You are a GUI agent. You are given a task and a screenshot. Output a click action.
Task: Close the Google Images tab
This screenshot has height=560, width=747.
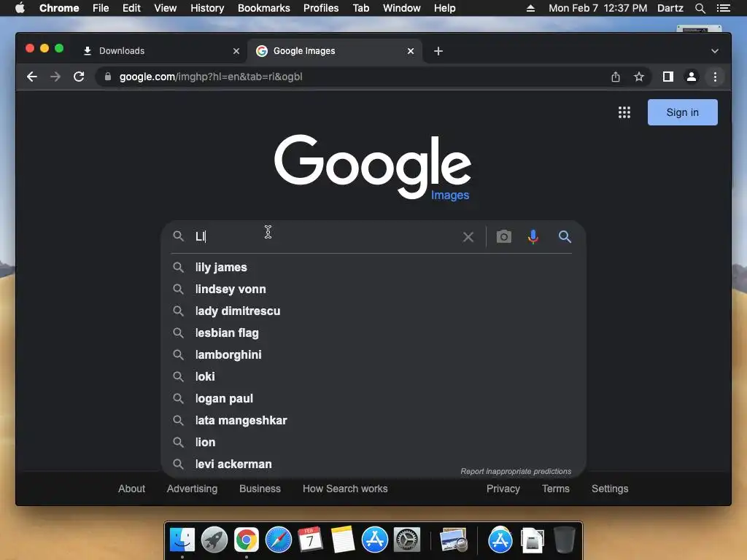coord(411,51)
